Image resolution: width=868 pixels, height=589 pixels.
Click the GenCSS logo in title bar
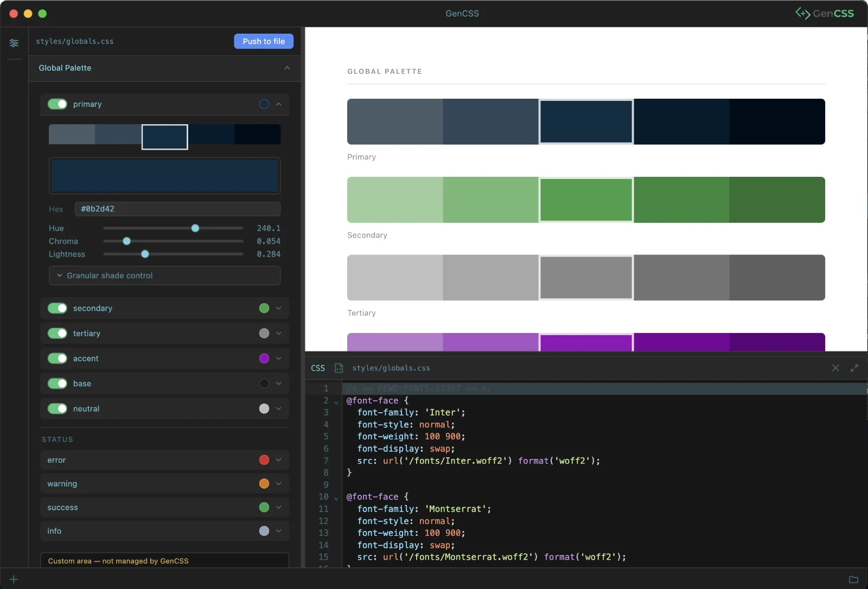pos(825,13)
